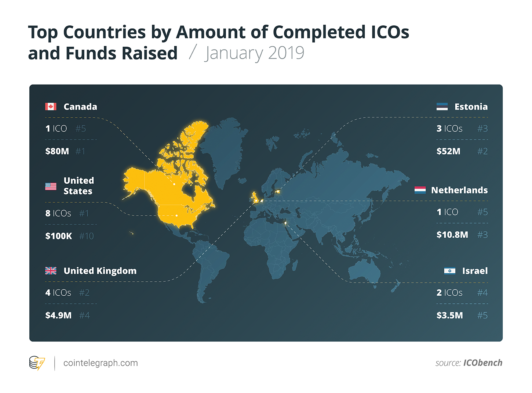Click the United Kingdom flag icon
Screen dimensions: 532x393
(x=51, y=271)
